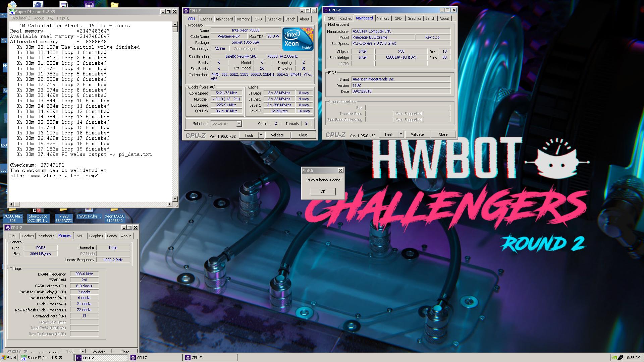Open Bench tab in the Memory window

[112, 236]
